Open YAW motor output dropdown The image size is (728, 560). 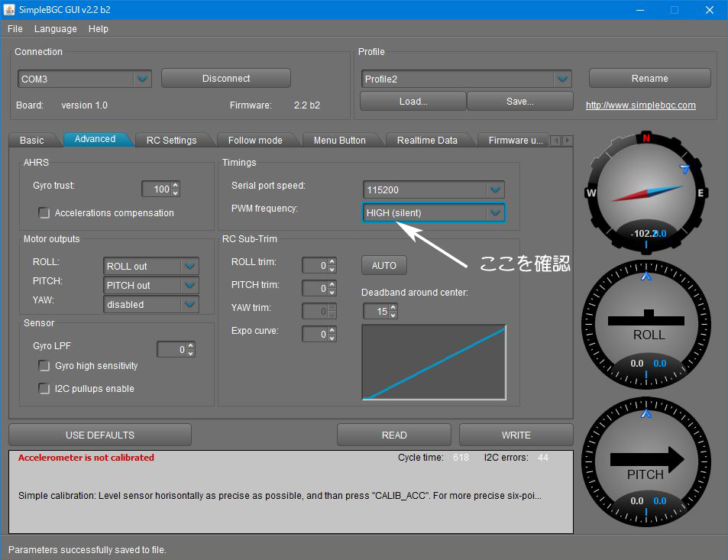pos(189,304)
